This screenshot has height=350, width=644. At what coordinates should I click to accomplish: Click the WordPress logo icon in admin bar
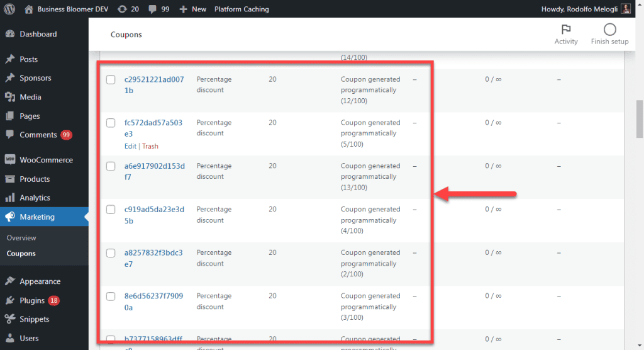pyautogui.click(x=10, y=9)
